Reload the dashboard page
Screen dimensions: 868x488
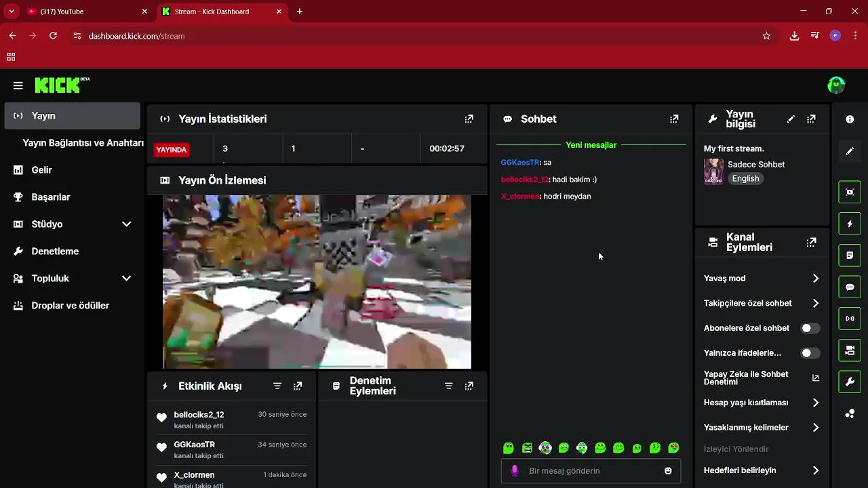(x=53, y=36)
